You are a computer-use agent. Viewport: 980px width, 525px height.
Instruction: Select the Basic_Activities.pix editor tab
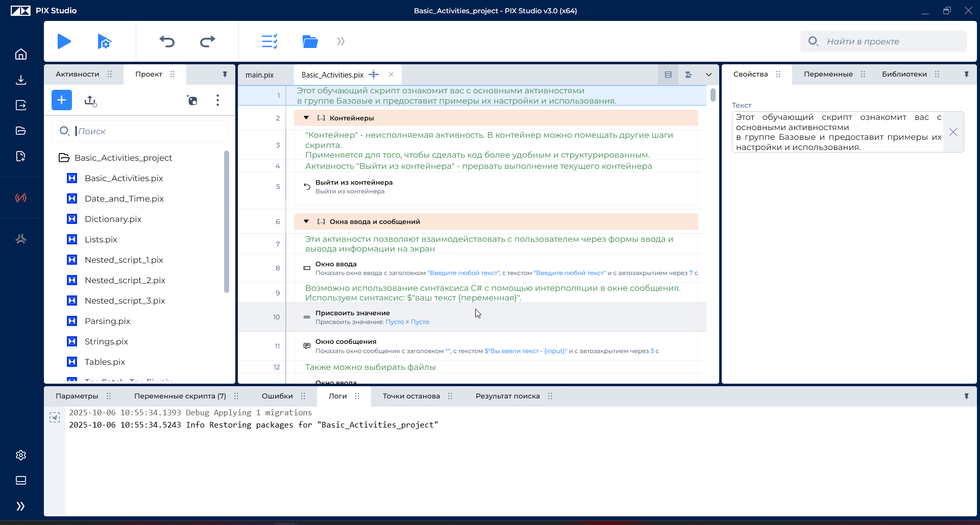click(x=332, y=75)
